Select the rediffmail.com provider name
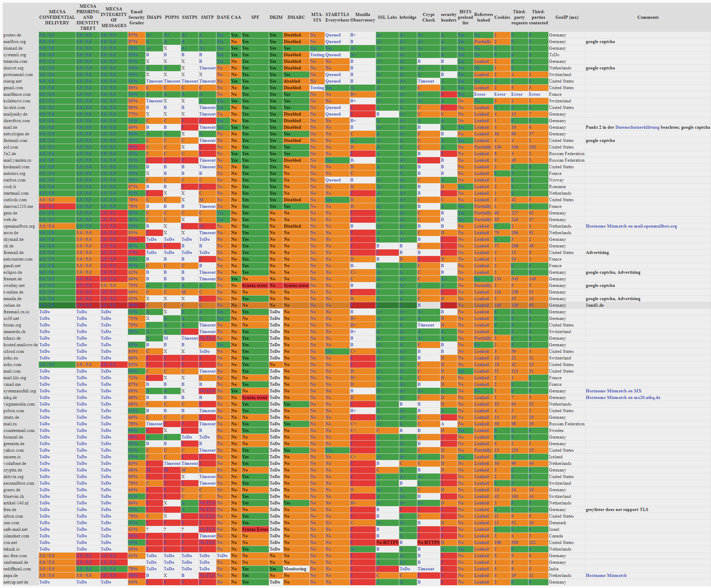This screenshot has width=711, height=588. 17,569
